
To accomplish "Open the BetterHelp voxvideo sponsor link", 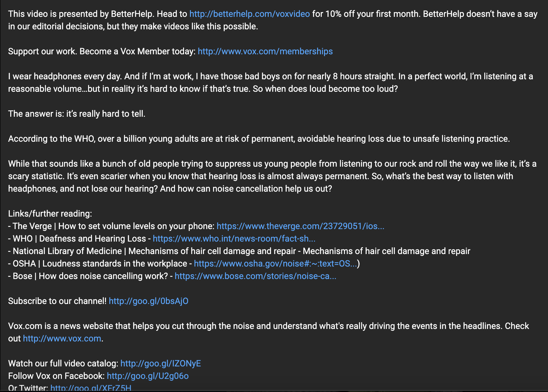I will click(x=249, y=14).
